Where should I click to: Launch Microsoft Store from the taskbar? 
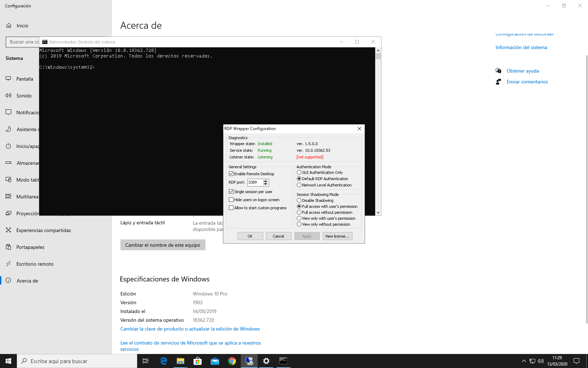[x=197, y=361]
